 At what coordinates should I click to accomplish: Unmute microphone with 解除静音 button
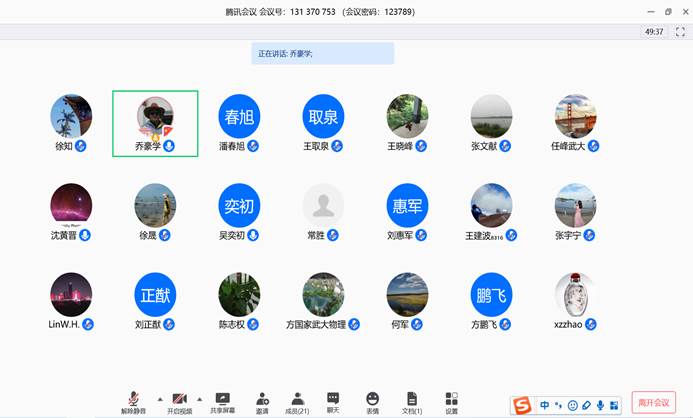click(133, 401)
